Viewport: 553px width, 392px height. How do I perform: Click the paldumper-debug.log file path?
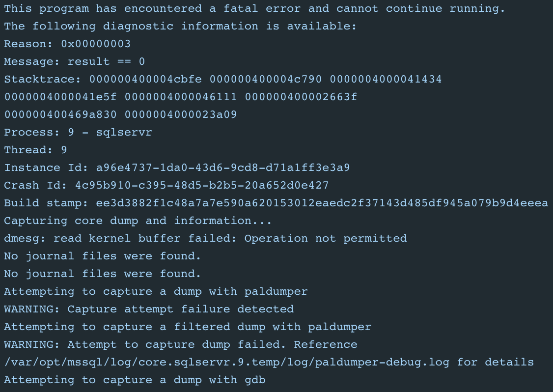[226, 362]
